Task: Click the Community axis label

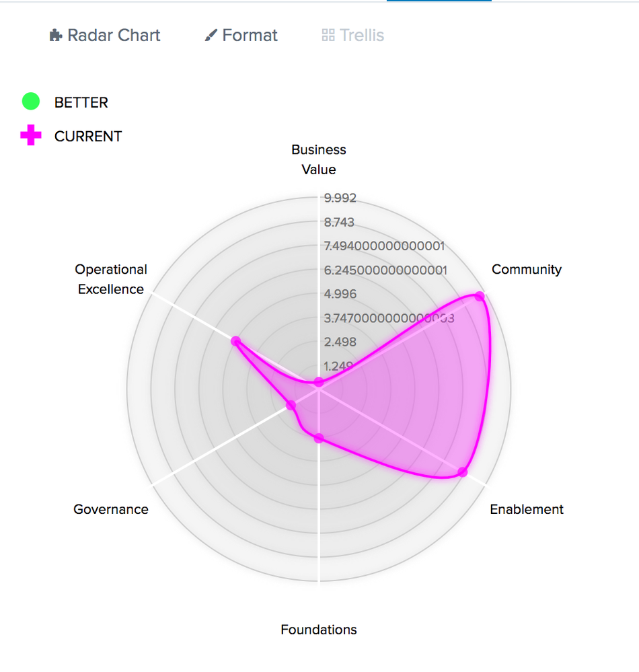Action: coord(526,270)
